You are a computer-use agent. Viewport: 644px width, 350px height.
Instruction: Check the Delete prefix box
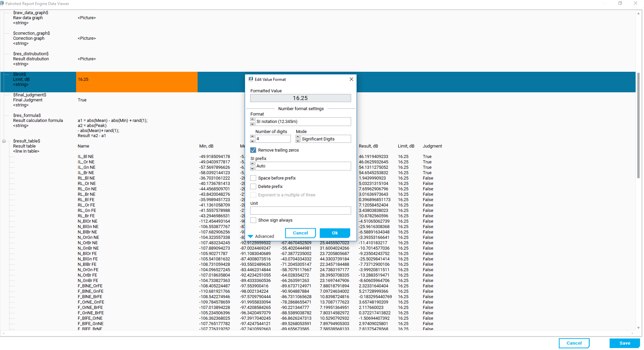[x=253, y=187]
